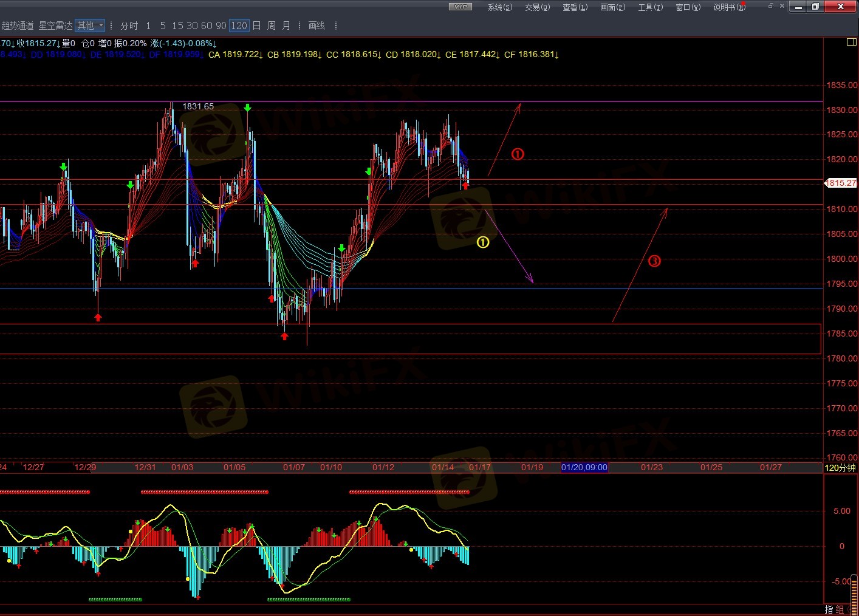Open the 系统(S) menu
This screenshot has width=859, height=616.
499,7
